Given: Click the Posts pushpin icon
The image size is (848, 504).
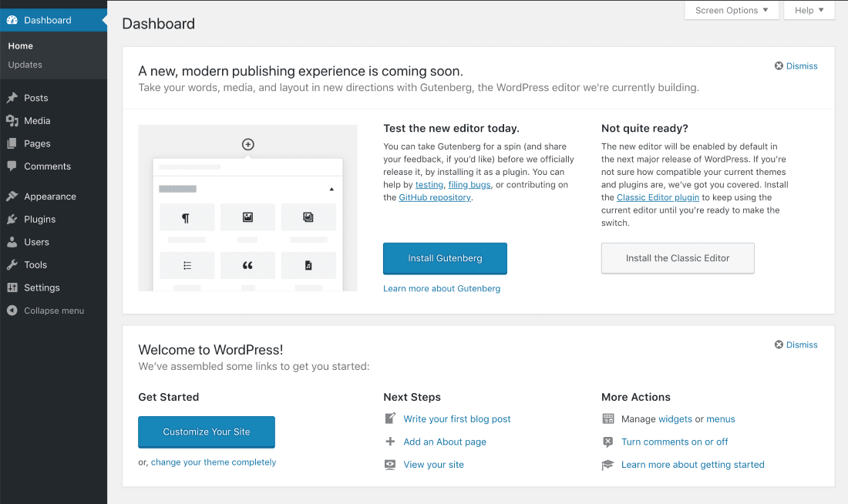Looking at the screenshot, I should click(12, 98).
